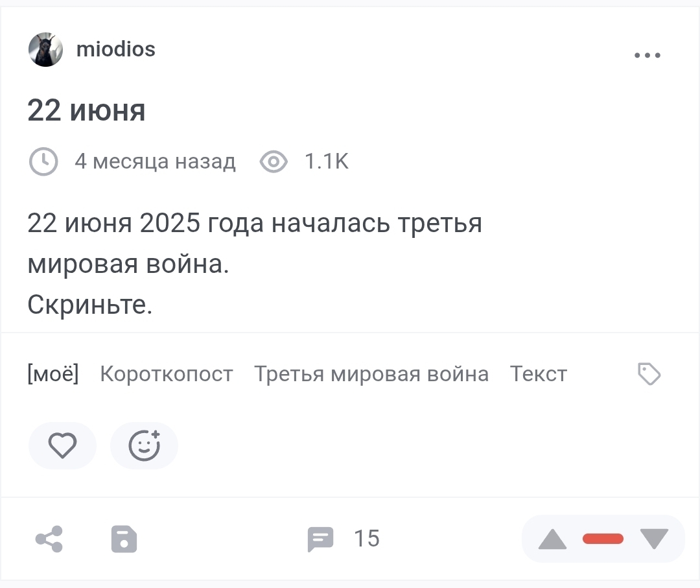The height and width of the screenshot is (588, 700).
Task: Click the eye views counter icon
Action: tap(274, 161)
